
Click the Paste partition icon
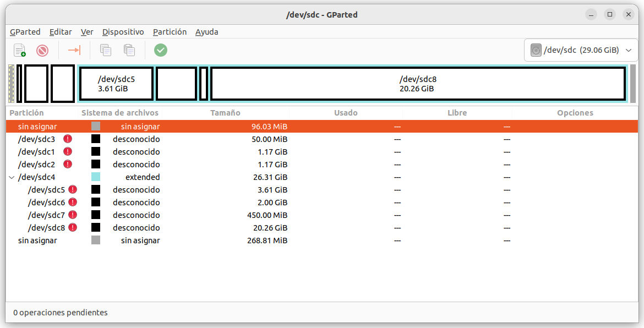pyautogui.click(x=129, y=50)
